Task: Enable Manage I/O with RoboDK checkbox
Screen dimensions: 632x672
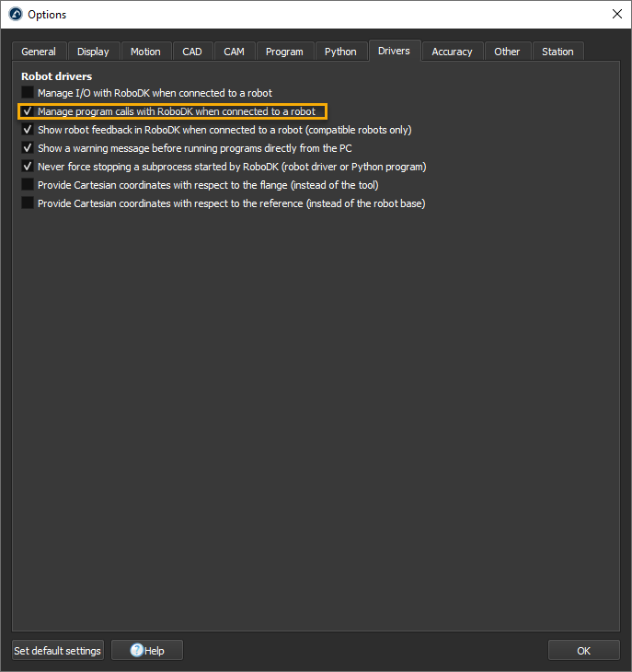Action: click(x=28, y=93)
